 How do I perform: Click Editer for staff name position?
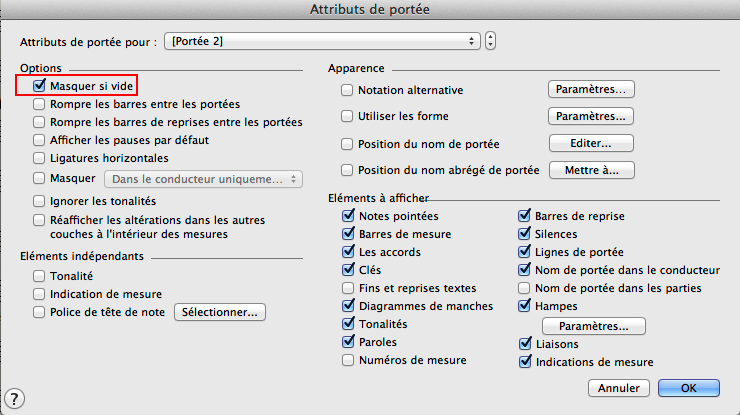tap(591, 143)
